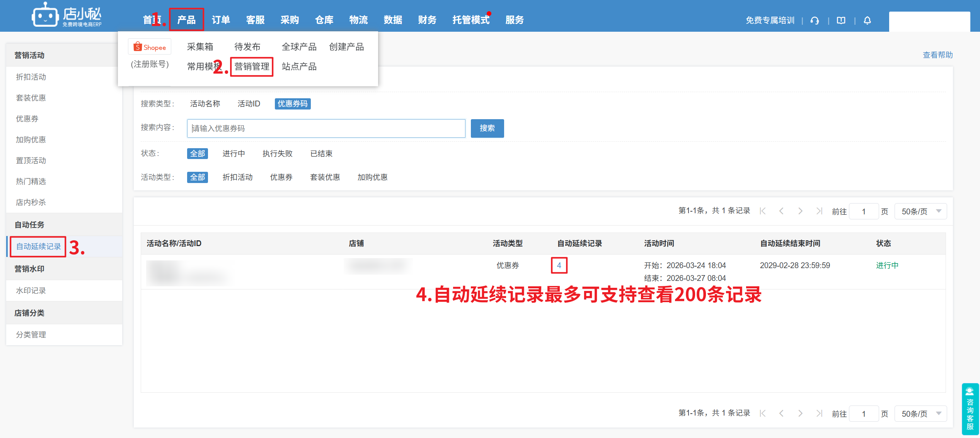Open the book help manual icon
Screen dimensions: 980x438
pyautogui.click(x=841, y=21)
